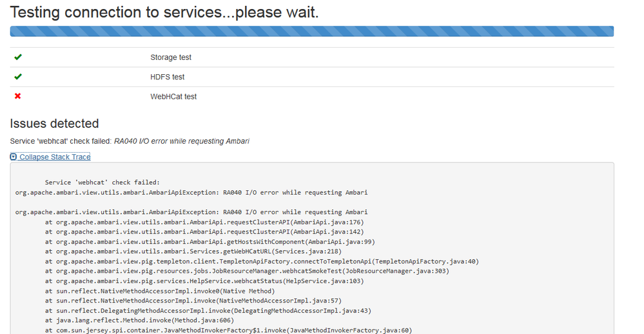
Task: Click the TempletonApiFactory.connectToTempletonApi trace line
Action: pos(262,261)
